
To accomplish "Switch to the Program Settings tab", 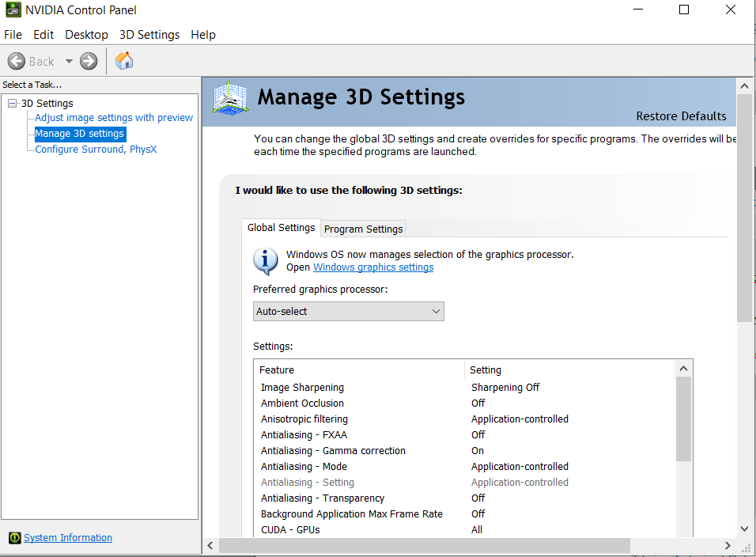I will [363, 229].
